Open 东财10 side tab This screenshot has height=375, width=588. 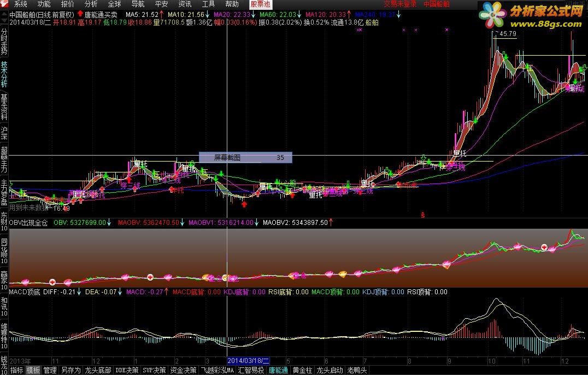4,221
